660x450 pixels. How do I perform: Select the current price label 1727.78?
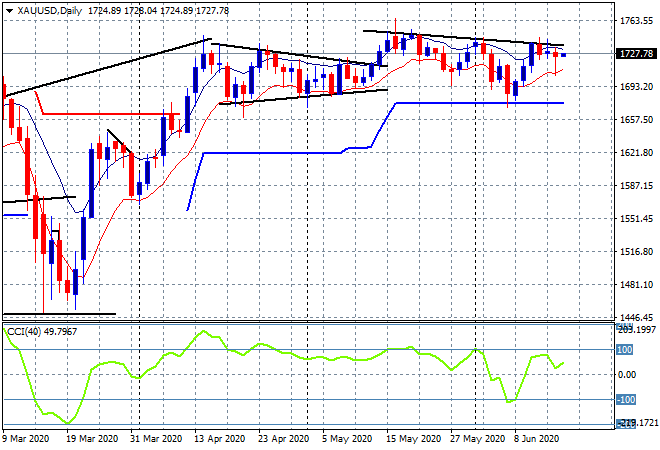[636, 54]
